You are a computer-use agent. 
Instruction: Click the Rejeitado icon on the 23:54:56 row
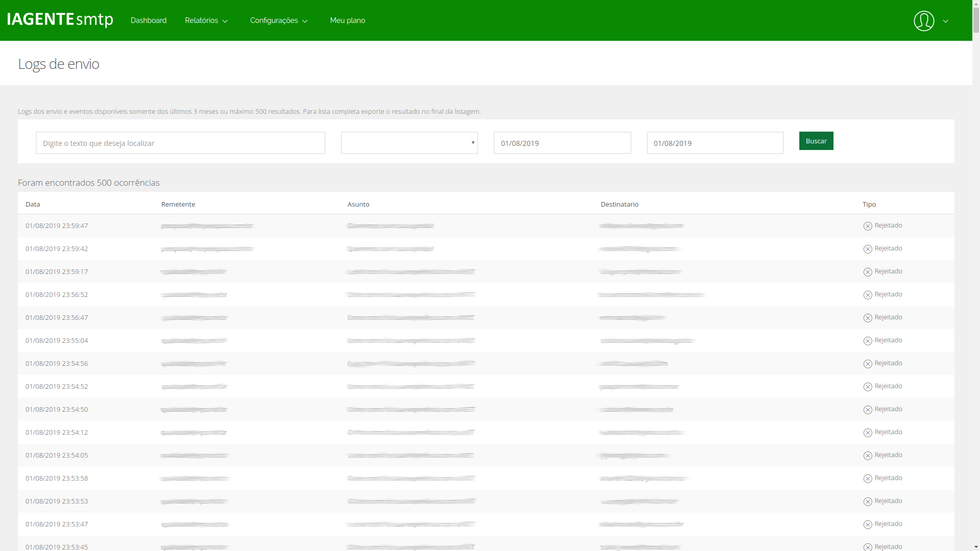coord(868,363)
